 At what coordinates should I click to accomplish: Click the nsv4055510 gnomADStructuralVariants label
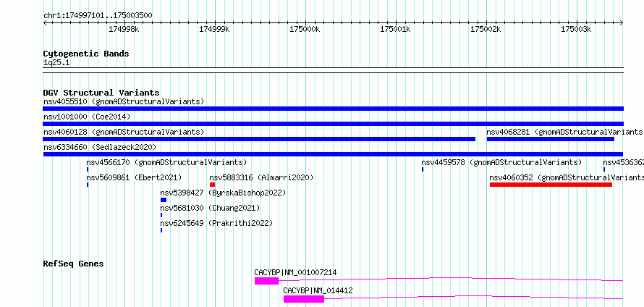(x=124, y=101)
